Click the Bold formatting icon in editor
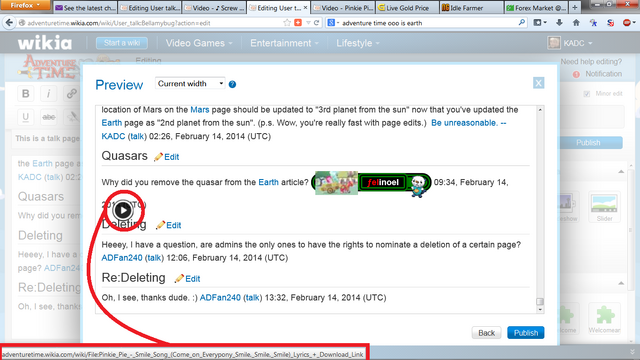The height and width of the screenshot is (360, 640). pos(25,93)
